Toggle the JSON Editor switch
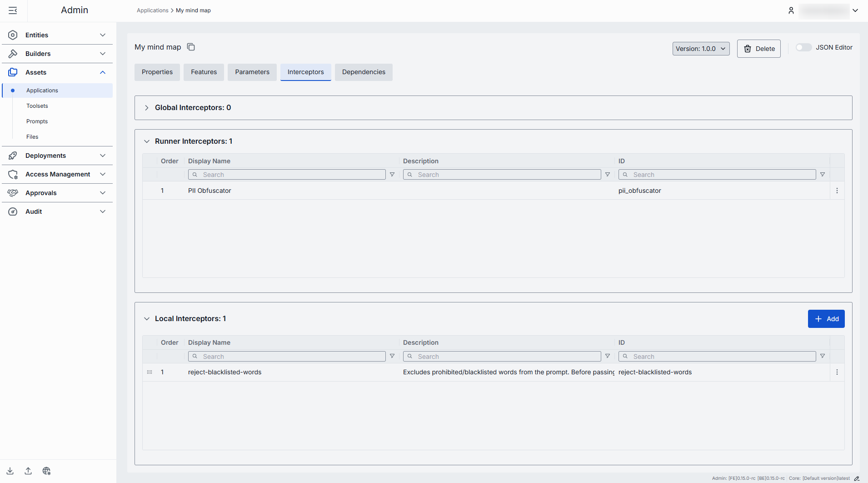Screen dimensions: 868x483 [x=803, y=47]
